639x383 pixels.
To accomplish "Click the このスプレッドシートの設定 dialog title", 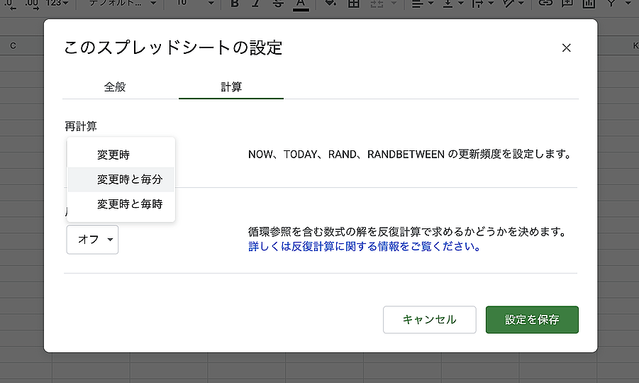I will click(x=173, y=48).
